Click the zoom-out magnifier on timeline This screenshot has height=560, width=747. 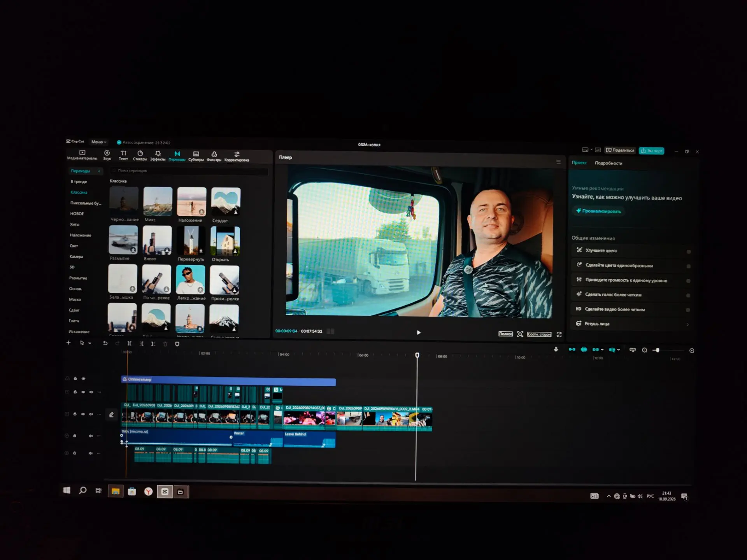(644, 350)
